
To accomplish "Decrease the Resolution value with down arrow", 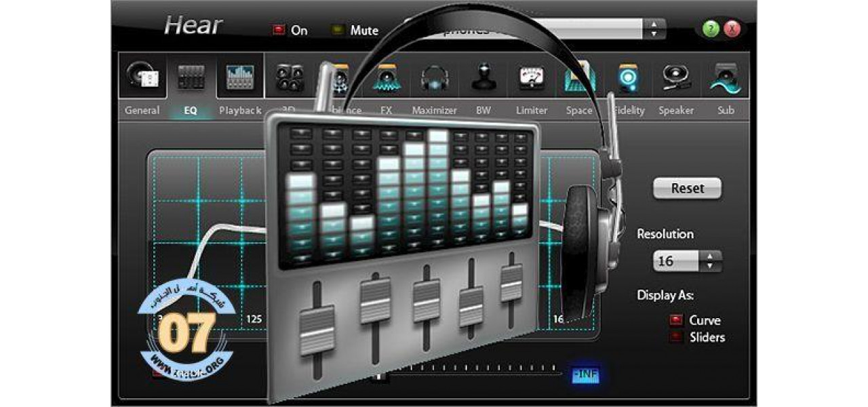I will click(x=710, y=266).
